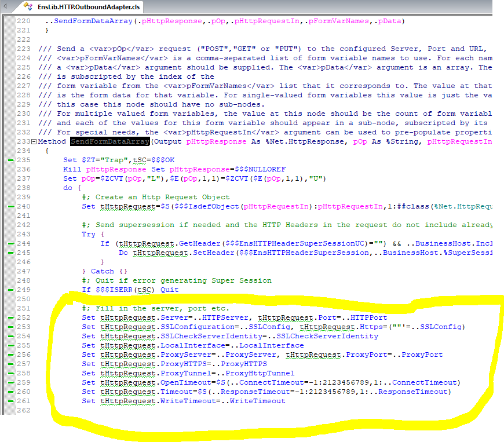
Task: Click ..ProxyHttpTunnel on line 258
Action: tap(255, 373)
